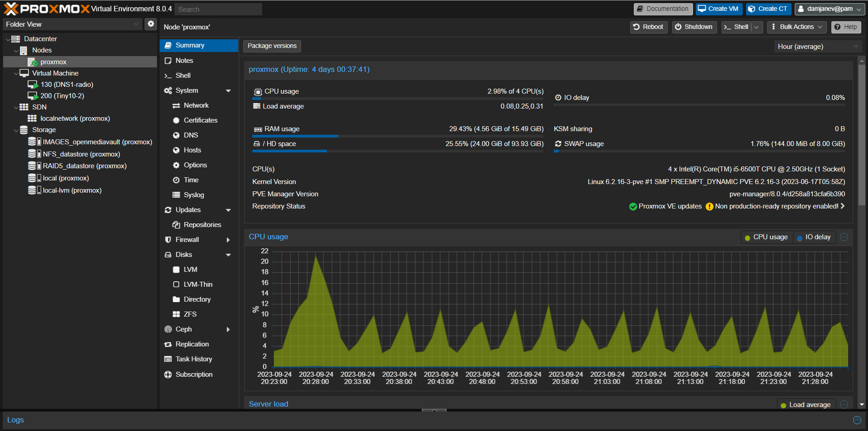Click the Datacenter server icon

[15, 39]
